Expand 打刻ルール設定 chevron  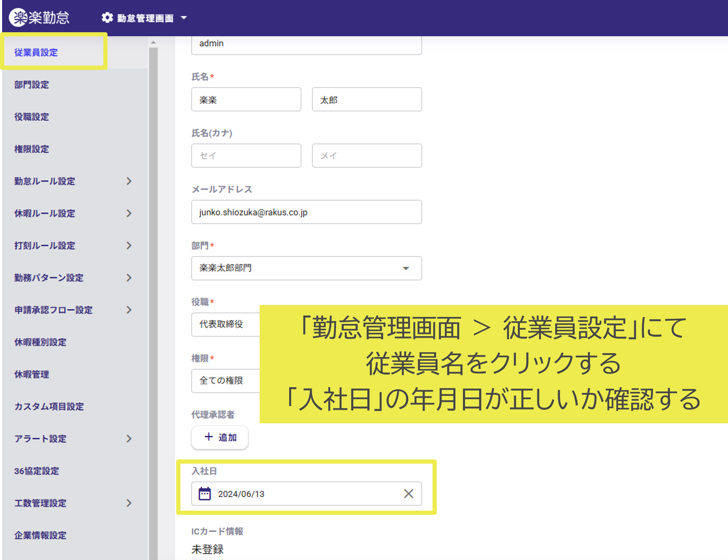click(129, 245)
